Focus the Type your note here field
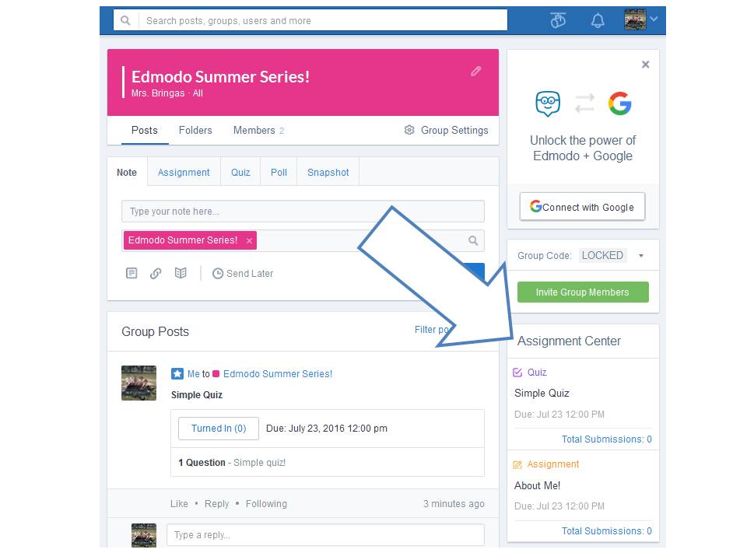747x560 pixels. (303, 212)
